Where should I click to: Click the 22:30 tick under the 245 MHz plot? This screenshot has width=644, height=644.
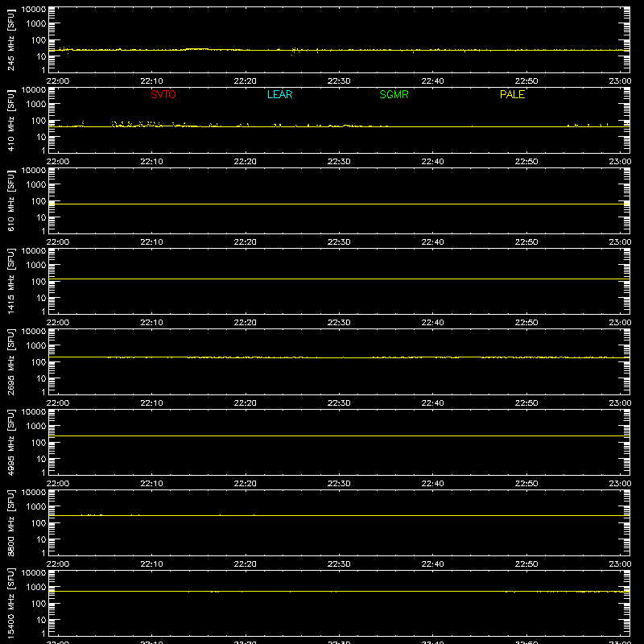339,81
